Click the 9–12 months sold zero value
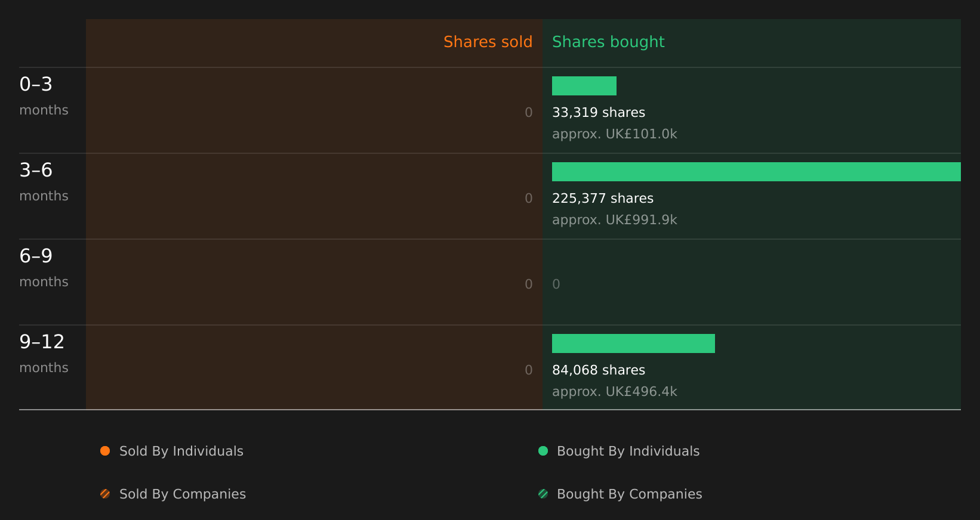Image resolution: width=980 pixels, height=520 pixels. point(529,370)
